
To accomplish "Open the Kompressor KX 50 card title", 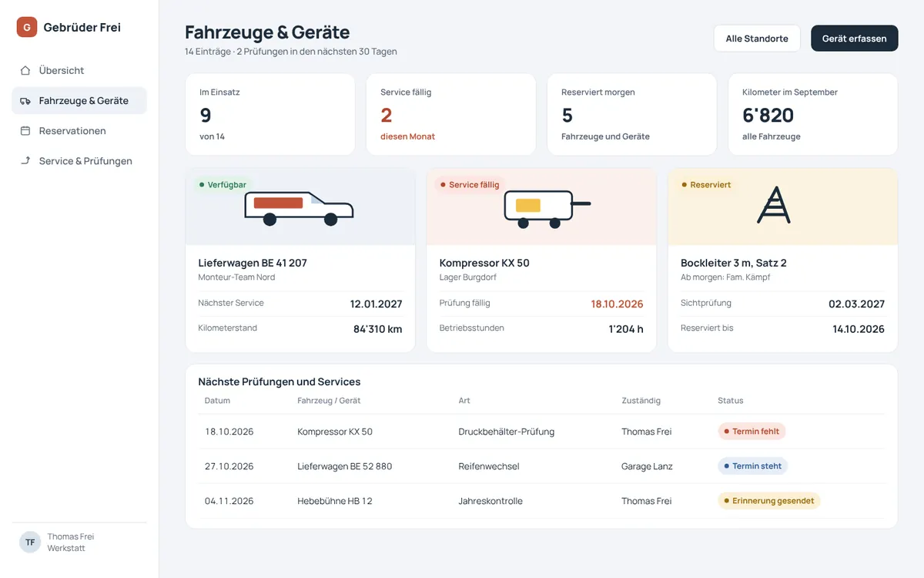I will click(484, 263).
